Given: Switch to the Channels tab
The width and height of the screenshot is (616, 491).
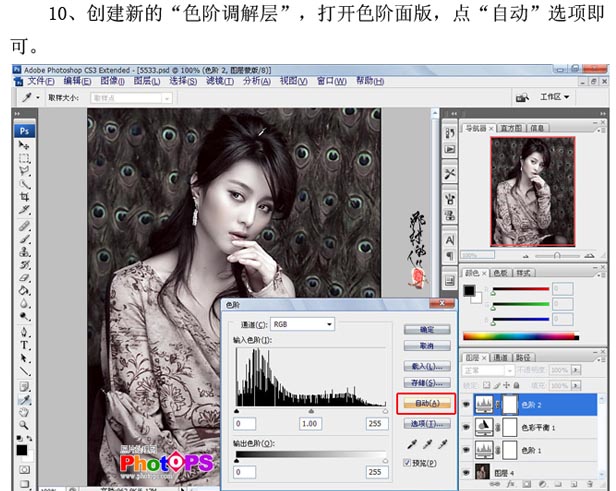Looking at the screenshot, I should 500,357.
